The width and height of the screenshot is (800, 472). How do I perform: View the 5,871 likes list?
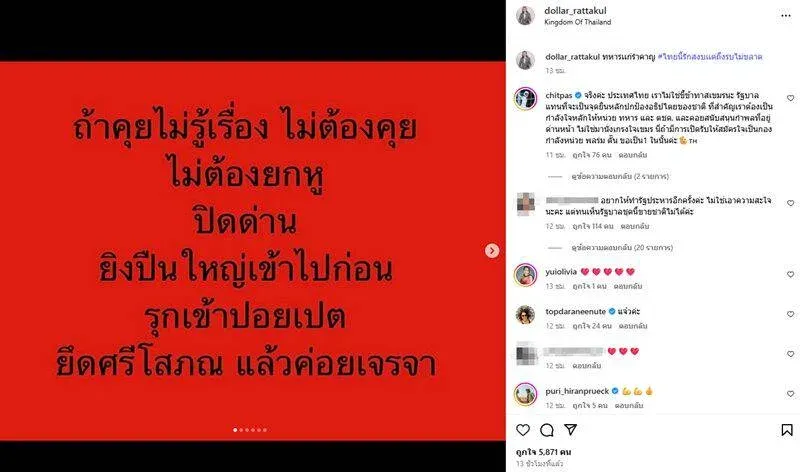[543, 452]
